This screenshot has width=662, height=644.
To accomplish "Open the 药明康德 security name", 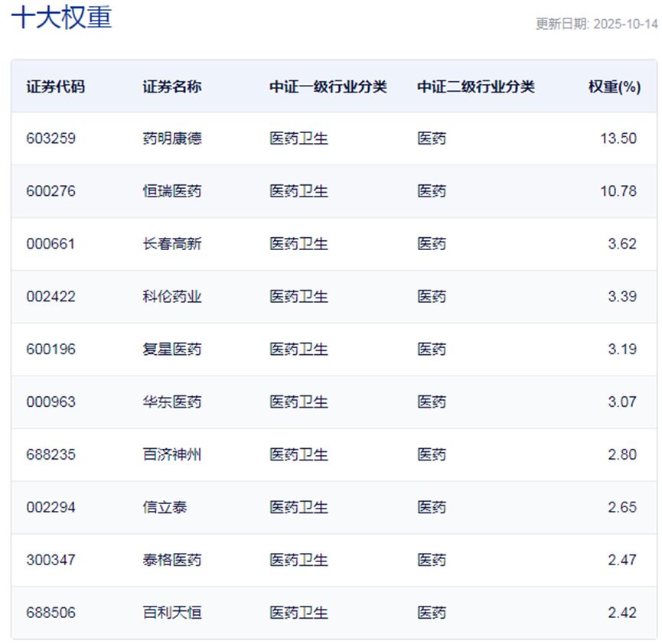I will (172, 138).
